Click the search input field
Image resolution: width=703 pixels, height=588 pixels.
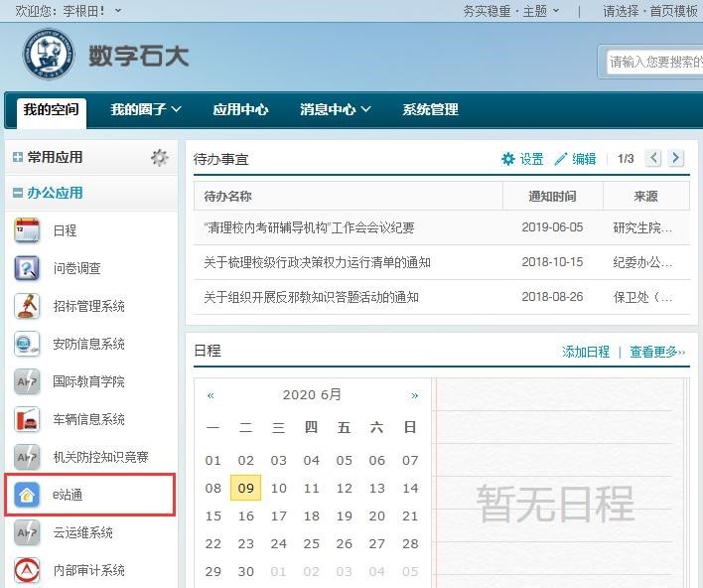(x=653, y=62)
